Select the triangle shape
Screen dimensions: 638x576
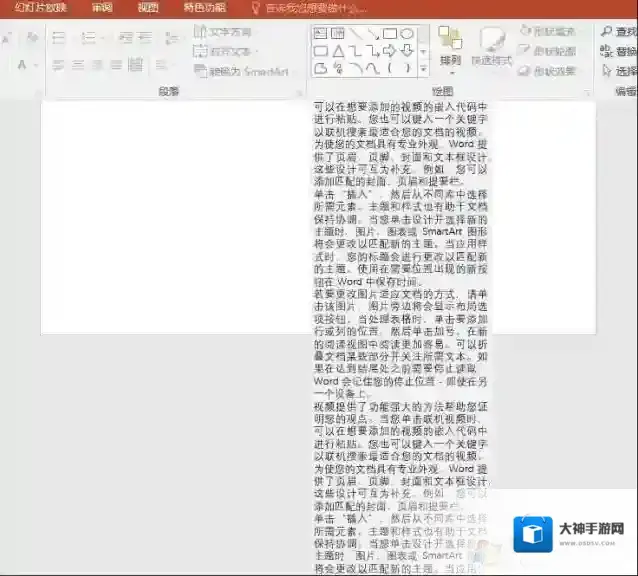click(338, 51)
